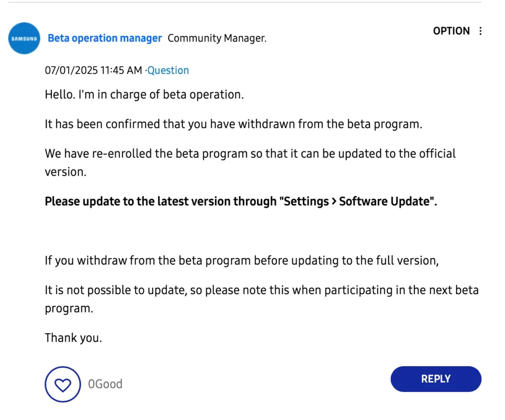505x420 pixels.
Task: Reply to this post using REPLY
Action: coord(436,379)
